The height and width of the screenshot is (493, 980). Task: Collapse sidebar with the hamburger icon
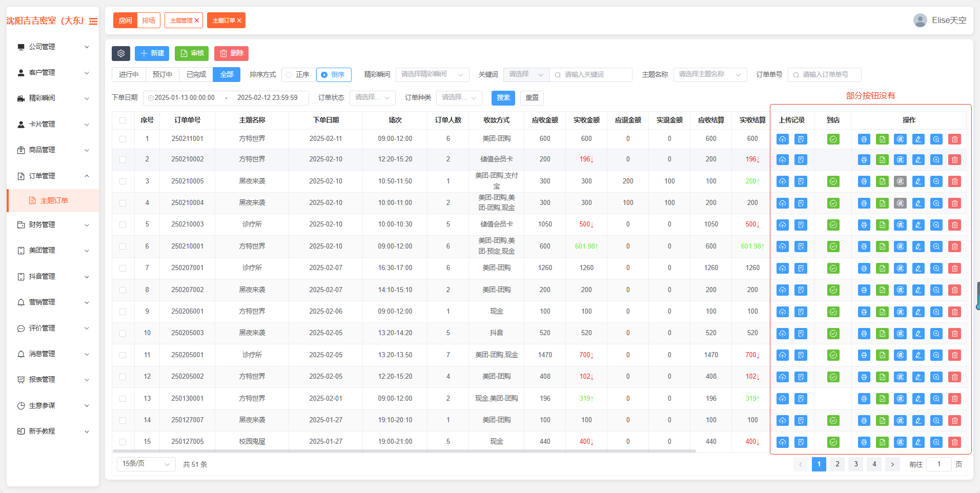[x=93, y=21]
